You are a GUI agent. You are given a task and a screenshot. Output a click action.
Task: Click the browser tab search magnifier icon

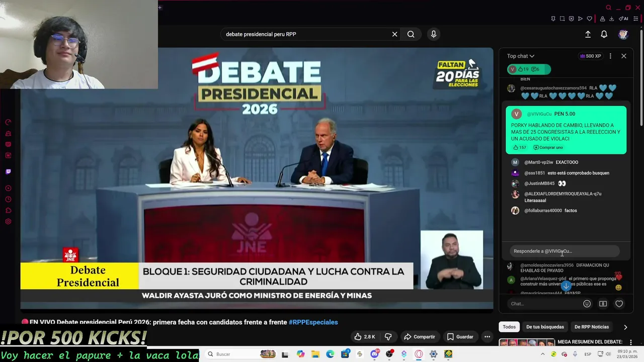[608, 8]
